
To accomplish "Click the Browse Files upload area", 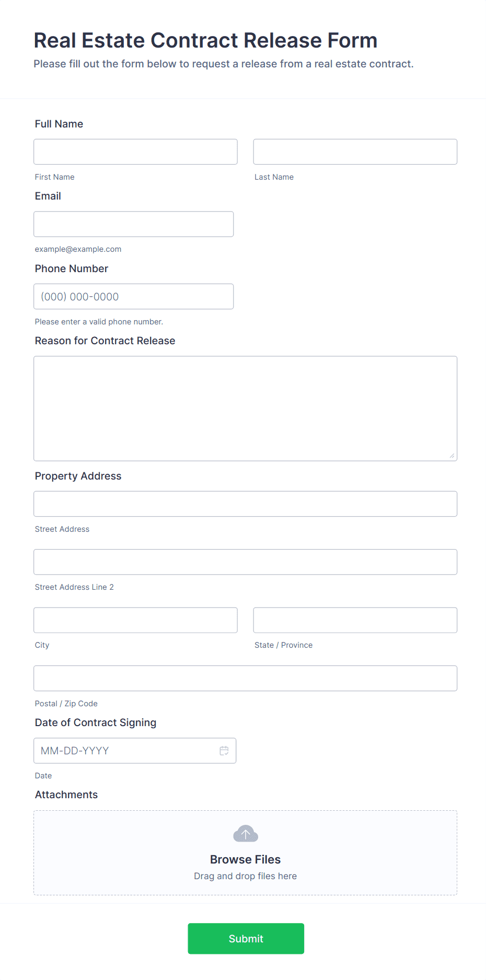I will [x=245, y=859].
